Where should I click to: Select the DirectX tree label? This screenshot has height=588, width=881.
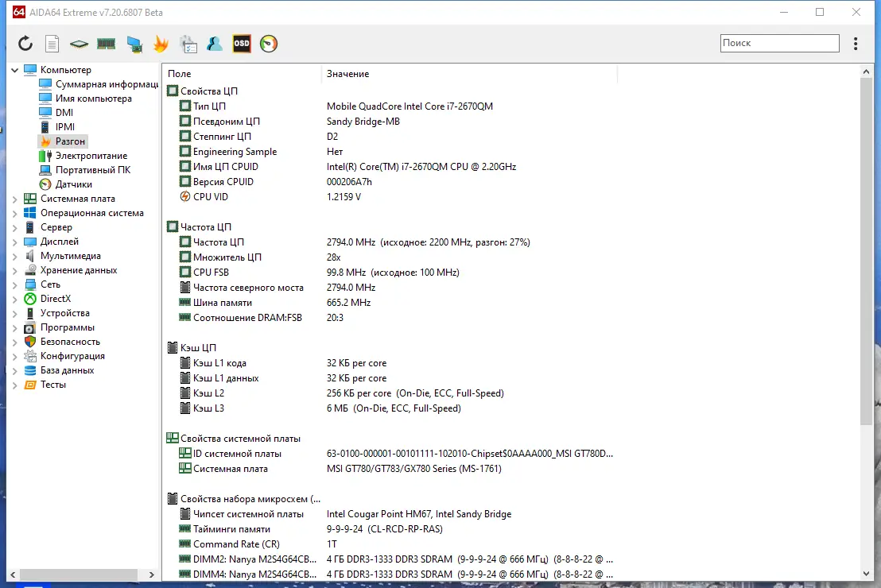(x=55, y=299)
